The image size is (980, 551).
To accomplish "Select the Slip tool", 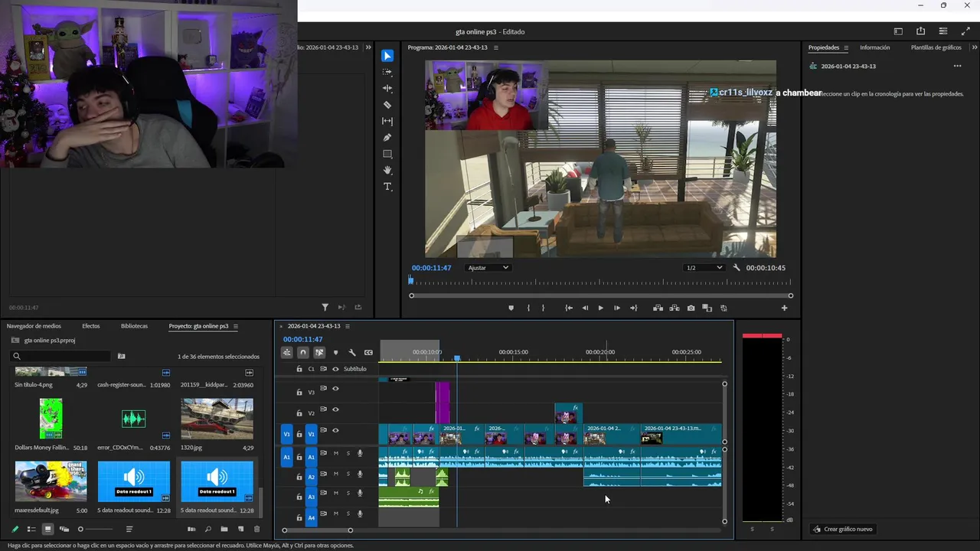I will [387, 121].
